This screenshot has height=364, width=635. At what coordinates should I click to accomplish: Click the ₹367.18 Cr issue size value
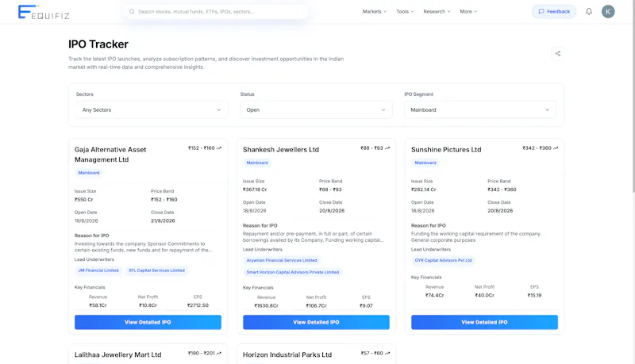pos(255,190)
